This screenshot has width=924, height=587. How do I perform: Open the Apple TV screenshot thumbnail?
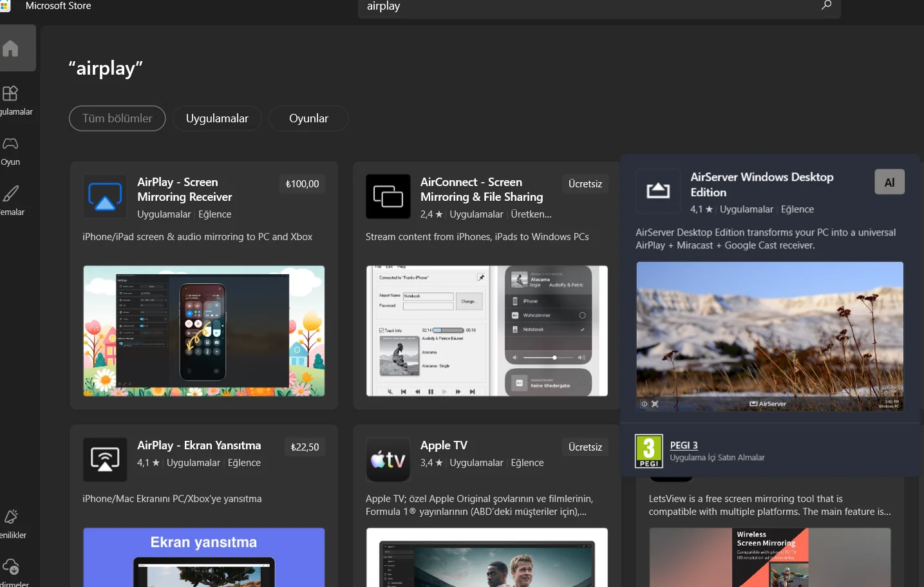point(487,557)
